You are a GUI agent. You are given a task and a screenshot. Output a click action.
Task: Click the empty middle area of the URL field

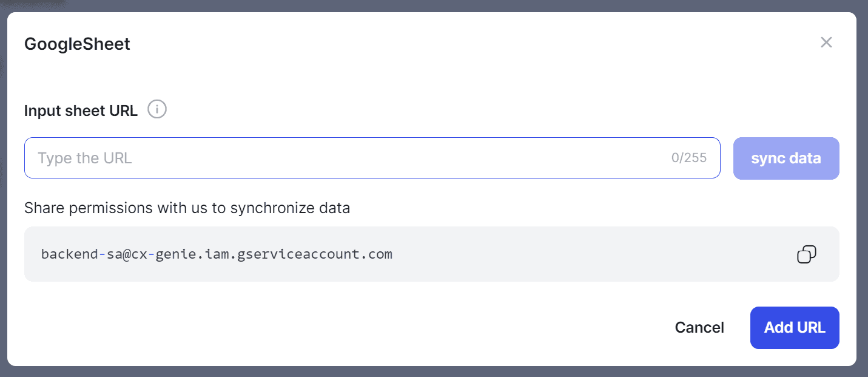tap(400, 158)
